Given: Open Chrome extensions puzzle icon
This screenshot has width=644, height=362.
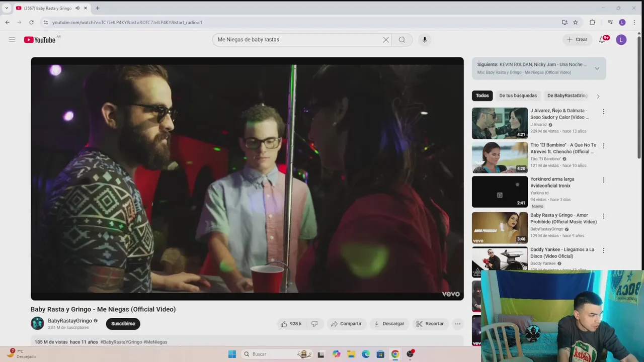Looking at the screenshot, I should tap(592, 22).
